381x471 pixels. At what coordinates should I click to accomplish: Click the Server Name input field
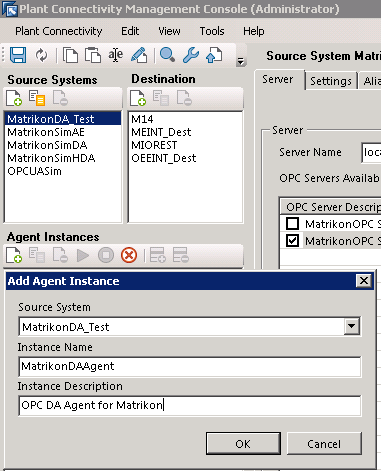coord(371,152)
